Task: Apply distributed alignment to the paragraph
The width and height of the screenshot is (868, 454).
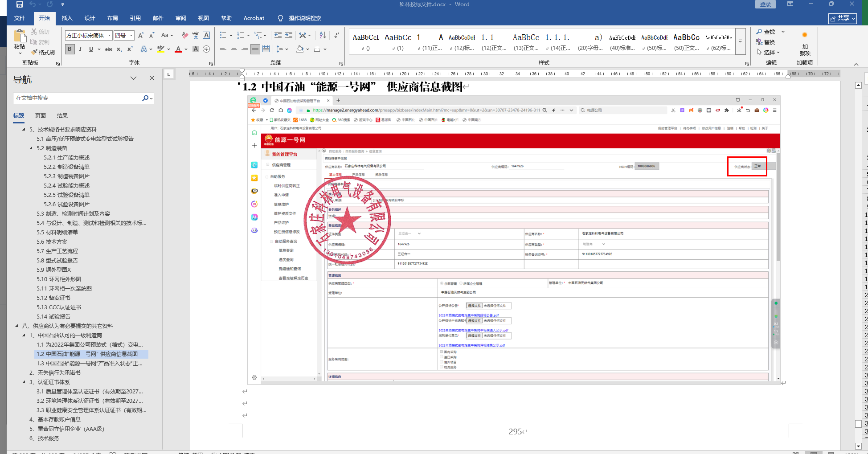Action: click(x=266, y=49)
